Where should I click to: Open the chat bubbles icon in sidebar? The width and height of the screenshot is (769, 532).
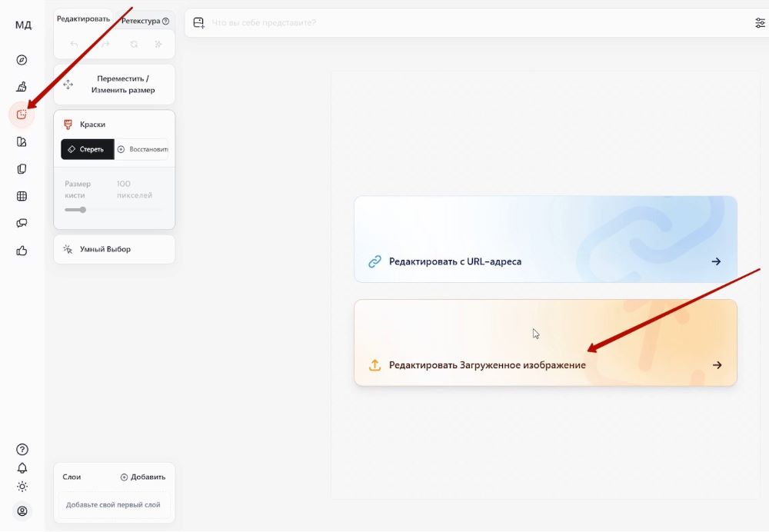pos(22,223)
